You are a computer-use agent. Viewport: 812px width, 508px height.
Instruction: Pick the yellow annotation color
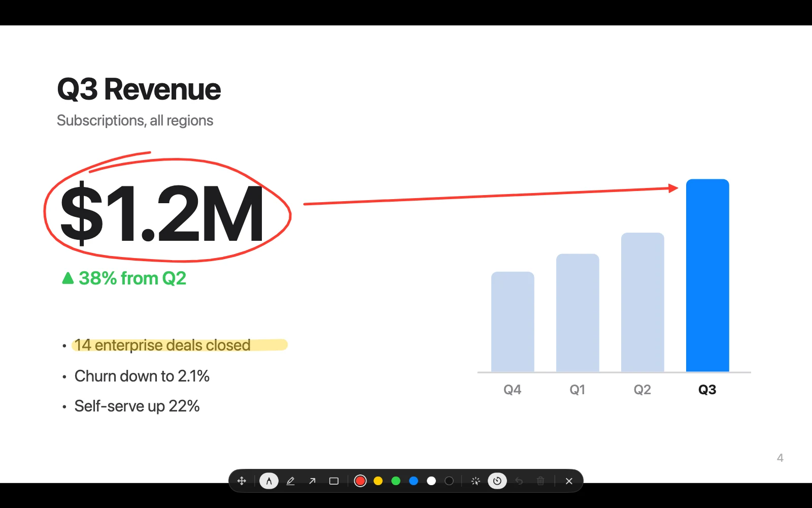pos(378,481)
